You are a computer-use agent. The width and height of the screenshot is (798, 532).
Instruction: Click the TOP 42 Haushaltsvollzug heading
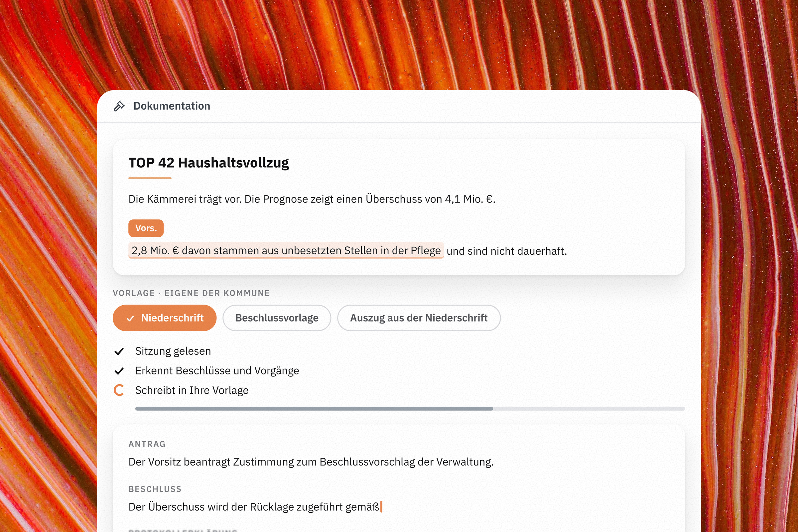pyautogui.click(x=209, y=163)
